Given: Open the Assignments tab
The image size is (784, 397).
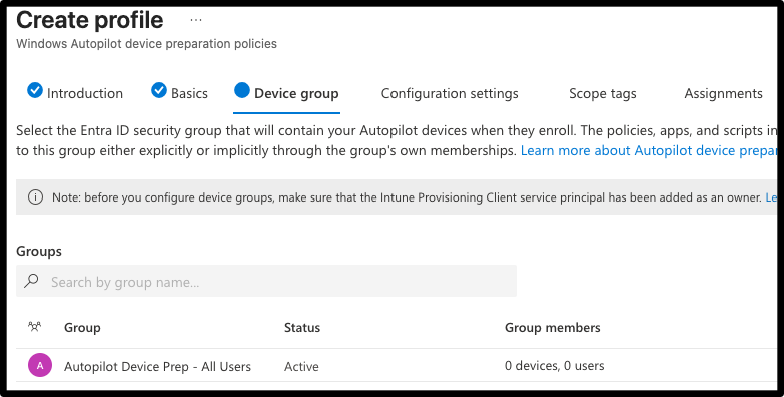Looking at the screenshot, I should click(x=723, y=94).
